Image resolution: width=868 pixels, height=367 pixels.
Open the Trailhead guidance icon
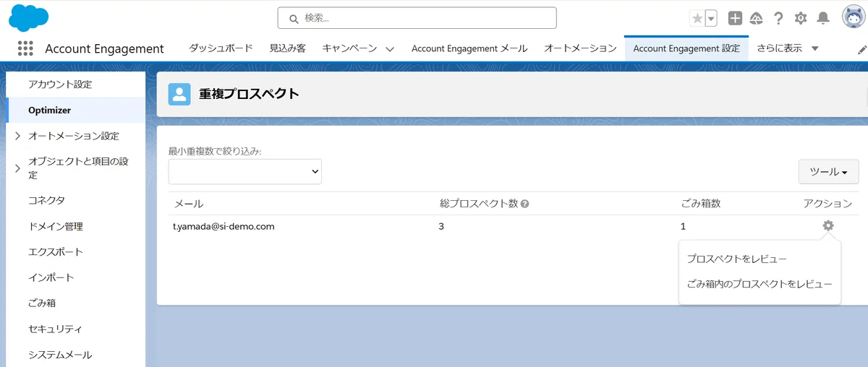pyautogui.click(x=757, y=19)
